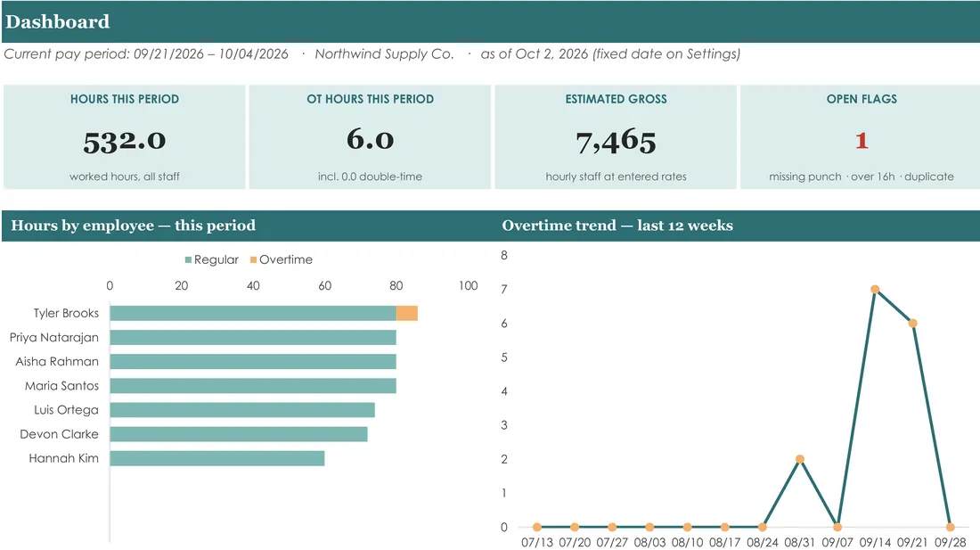Click the 7,465 estimated gross value

(x=617, y=141)
